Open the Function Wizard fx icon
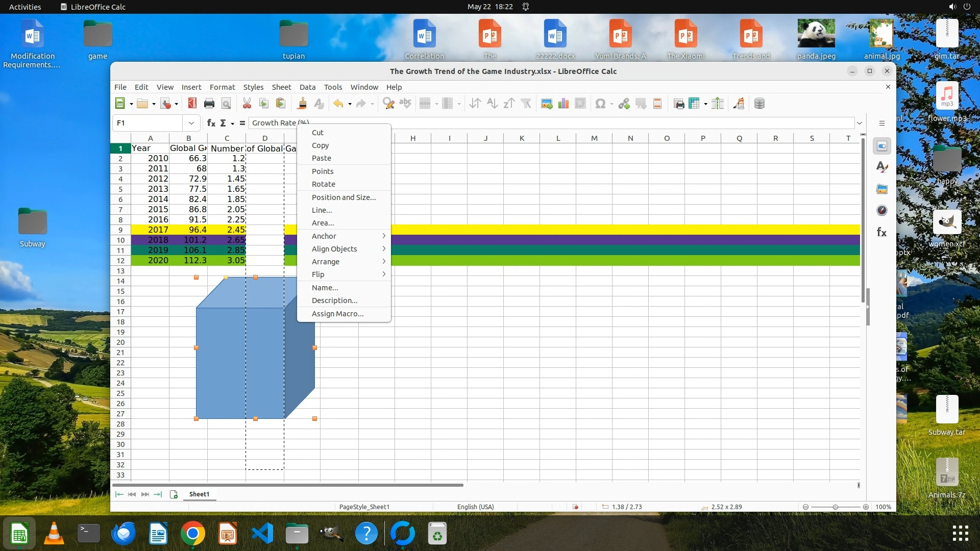This screenshot has height=551, width=980. [211, 123]
